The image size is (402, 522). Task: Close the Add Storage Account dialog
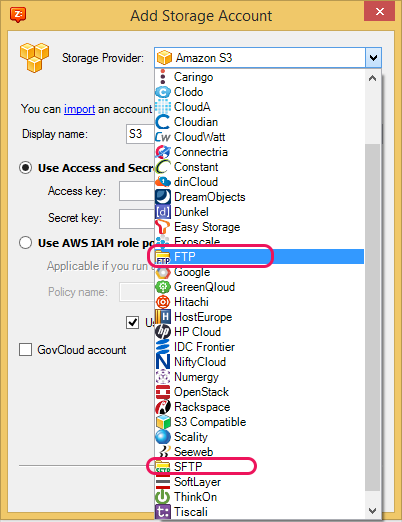(379, 12)
